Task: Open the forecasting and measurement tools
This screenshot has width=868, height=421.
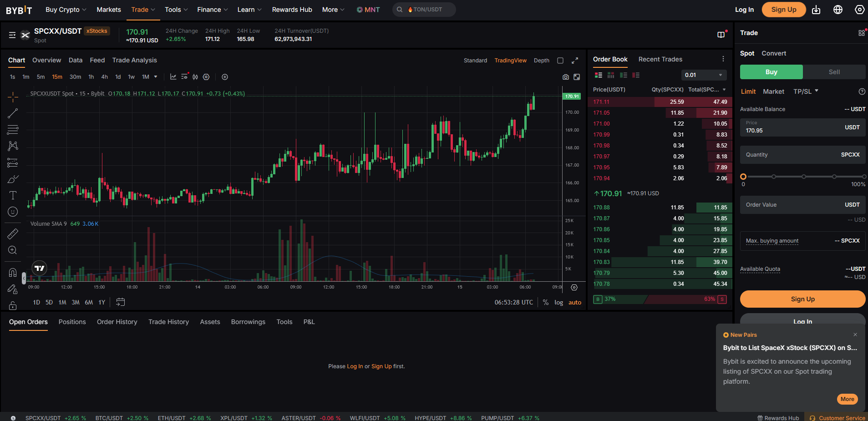Action: [13, 162]
